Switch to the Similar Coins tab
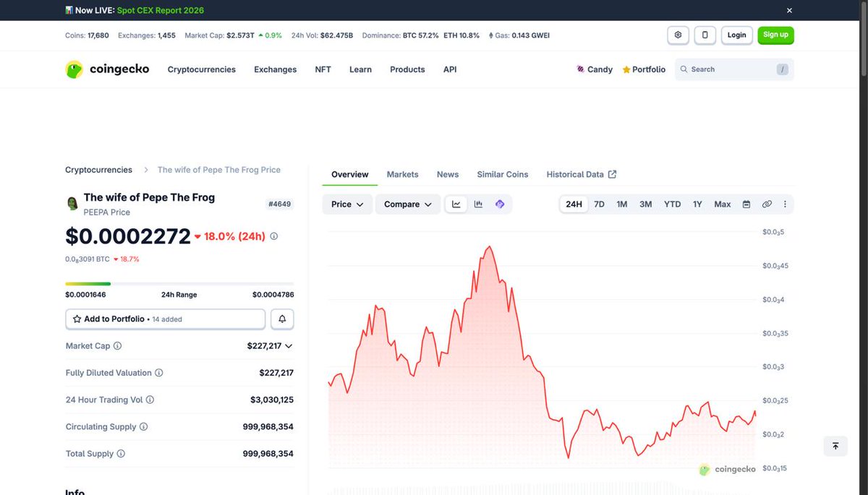Screen dimensions: 868x495 point(503,174)
